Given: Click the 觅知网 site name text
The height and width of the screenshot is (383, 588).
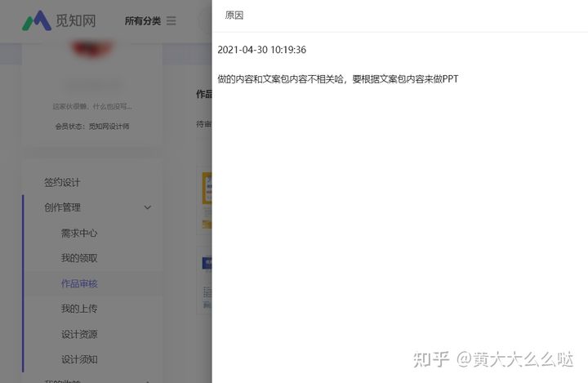Looking at the screenshot, I should click(x=76, y=20).
